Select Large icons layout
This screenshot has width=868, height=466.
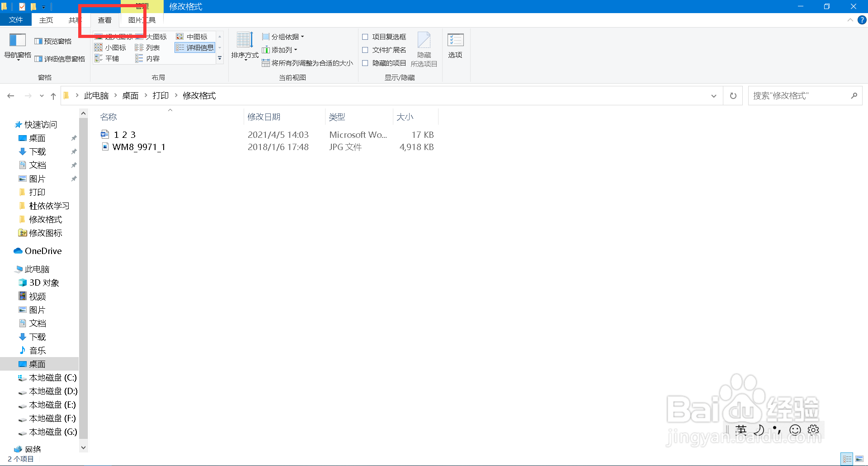(x=152, y=37)
